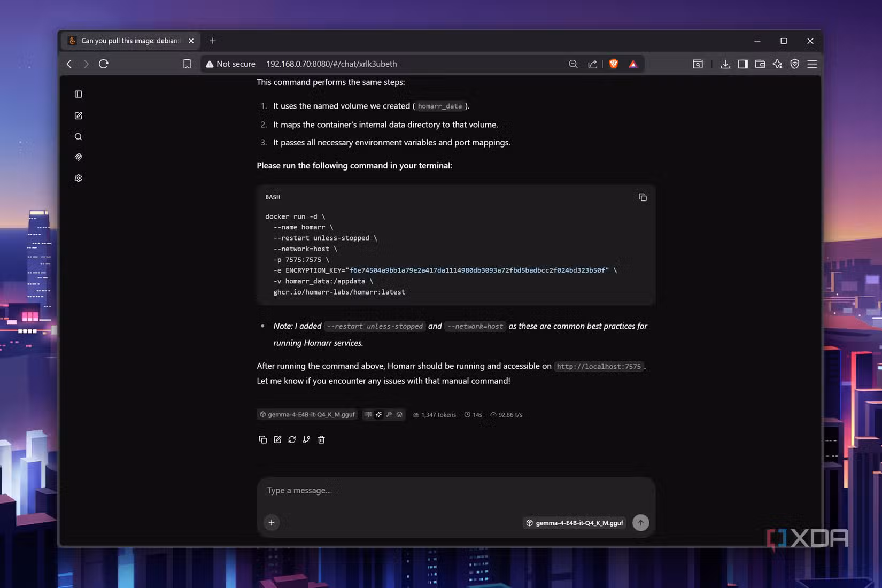Open a new browser tab

click(x=213, y=41)
